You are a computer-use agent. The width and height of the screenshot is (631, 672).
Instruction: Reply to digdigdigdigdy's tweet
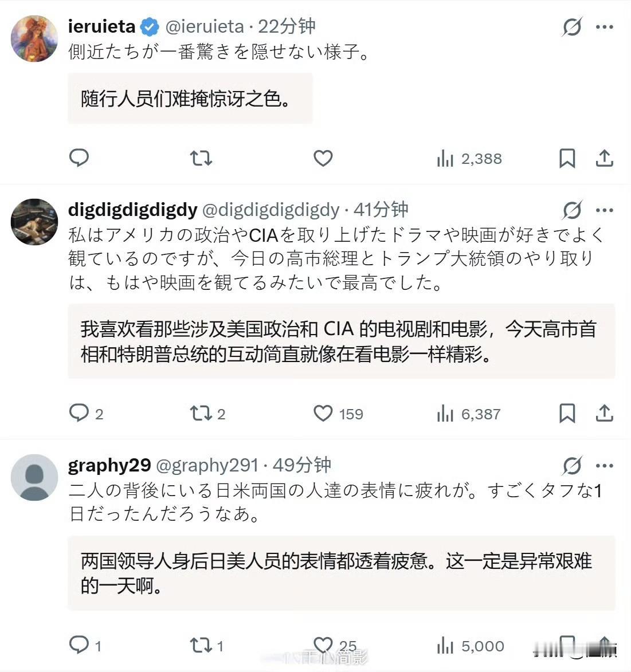tap(79, 413)
